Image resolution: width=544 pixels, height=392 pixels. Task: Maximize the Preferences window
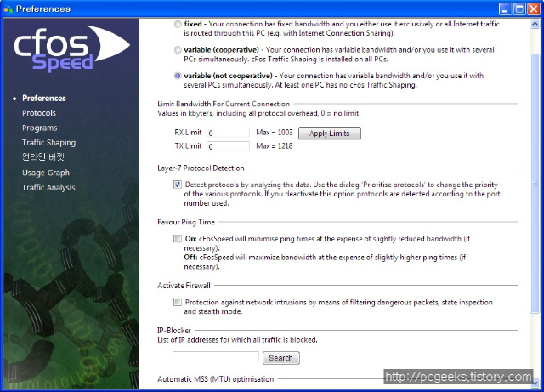(519, 9)
